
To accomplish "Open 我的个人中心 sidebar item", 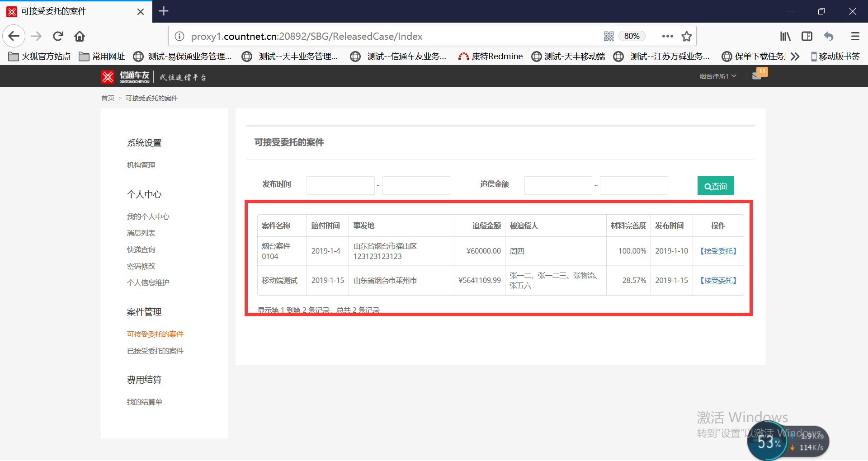I will pos(148,217).
